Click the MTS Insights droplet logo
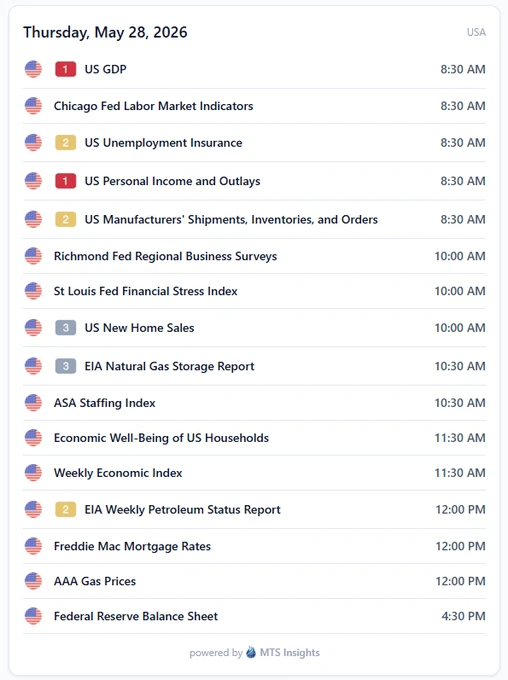Viewport: 508px width, 680px height. coord(251,652)
